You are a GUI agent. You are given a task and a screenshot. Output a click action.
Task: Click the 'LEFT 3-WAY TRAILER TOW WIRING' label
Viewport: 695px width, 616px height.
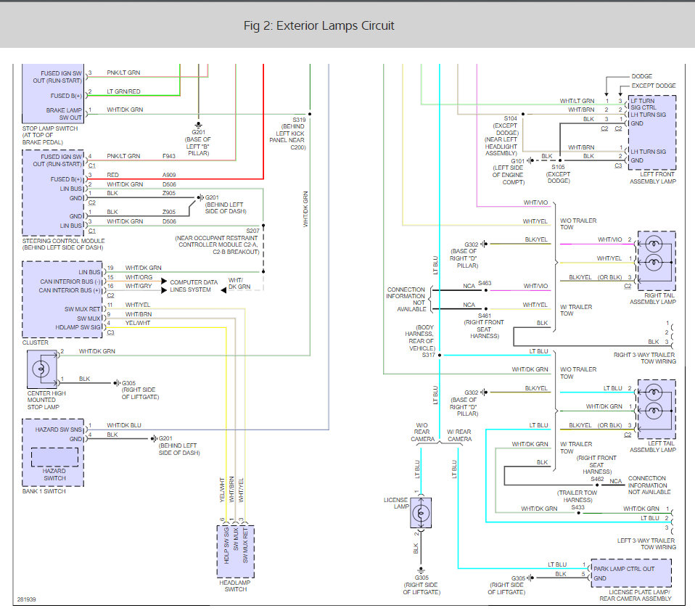[646, 543]
